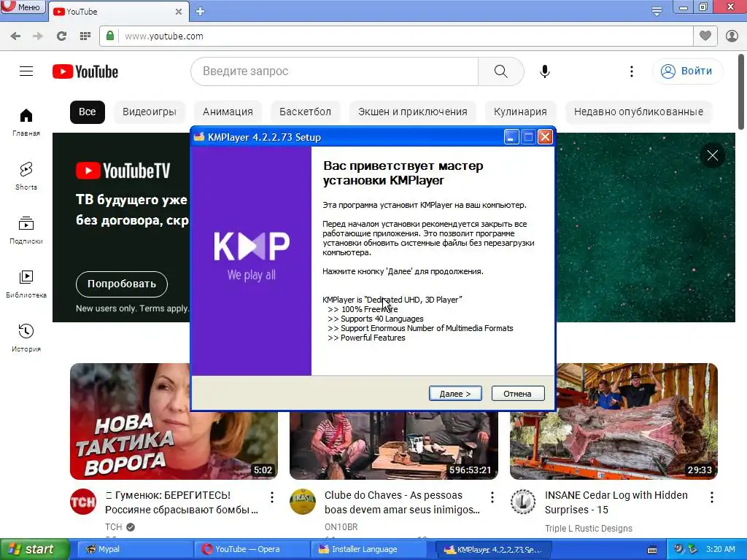747x560 pixels.
Task: Select the Анимация category chip
Action: pyautogui.click(x=228, y=112)
